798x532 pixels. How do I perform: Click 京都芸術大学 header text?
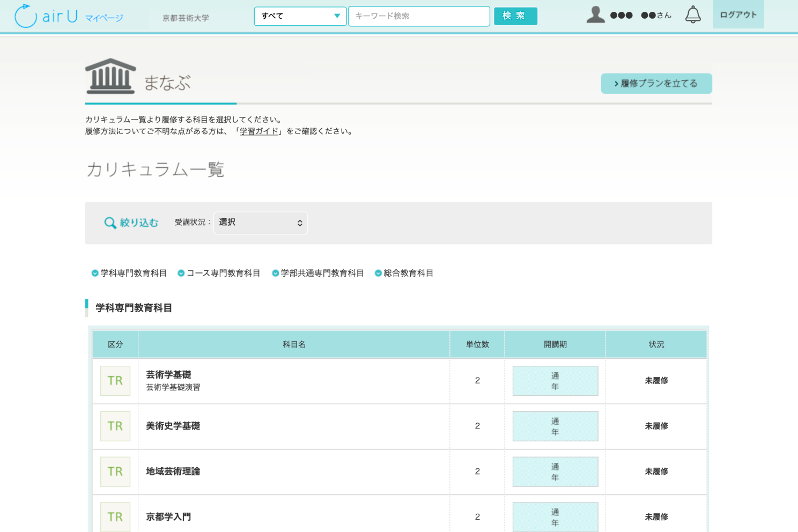click(186, 18)
